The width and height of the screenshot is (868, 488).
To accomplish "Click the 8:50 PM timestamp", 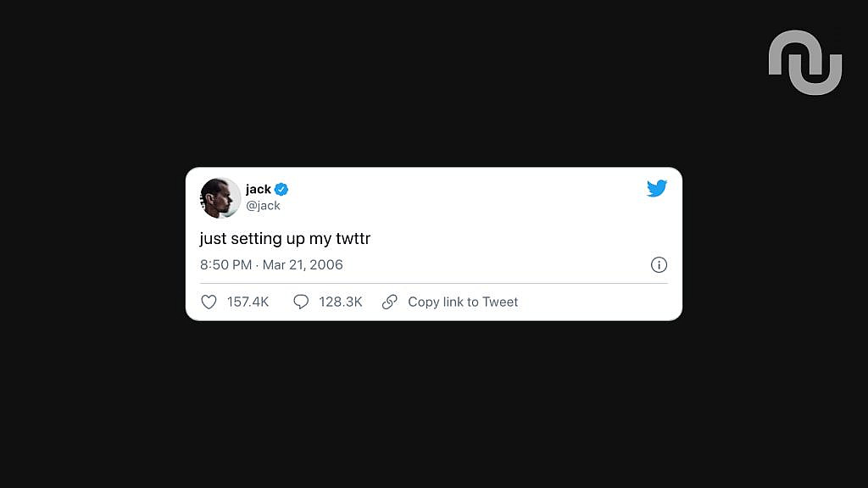I will click(x=225, y=265).
